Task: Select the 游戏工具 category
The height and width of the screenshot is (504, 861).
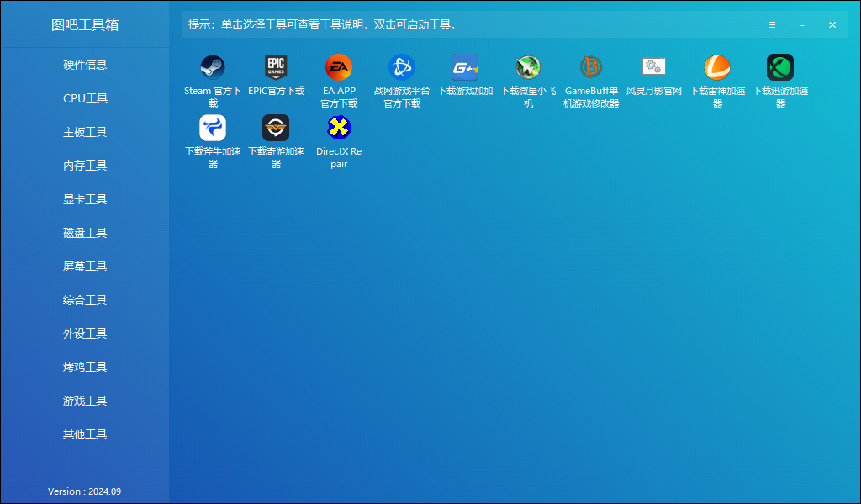Action: [85, 401]
